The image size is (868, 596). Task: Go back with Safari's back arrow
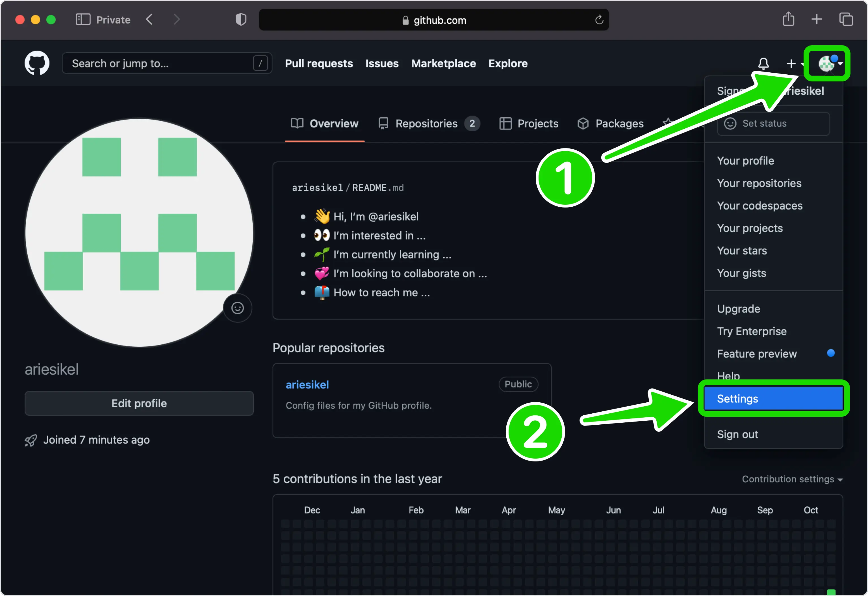(x=149, y=20)
